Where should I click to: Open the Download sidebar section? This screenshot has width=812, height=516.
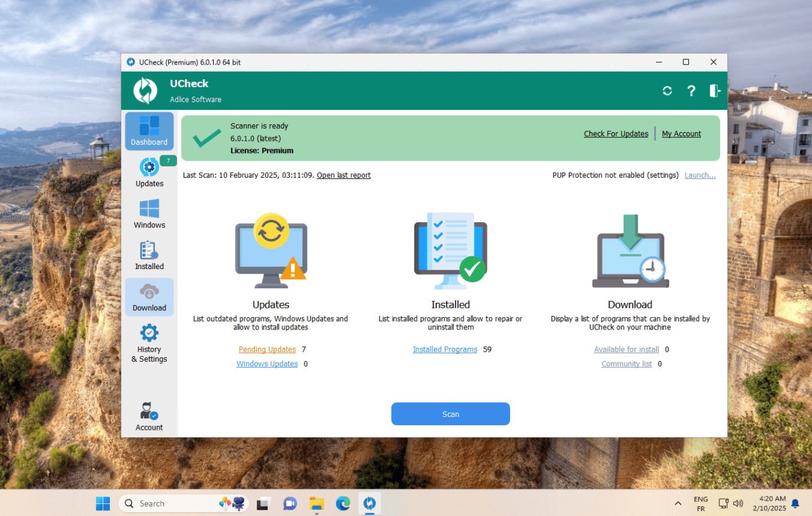click(x=148, y=296)
